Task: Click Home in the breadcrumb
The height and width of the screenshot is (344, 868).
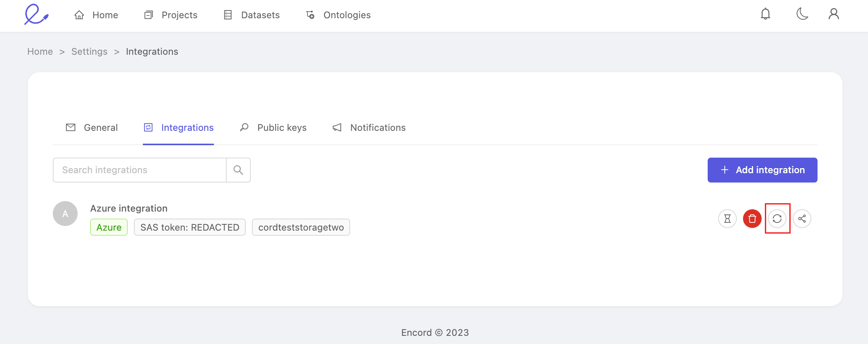Action: tap(40, 52)
